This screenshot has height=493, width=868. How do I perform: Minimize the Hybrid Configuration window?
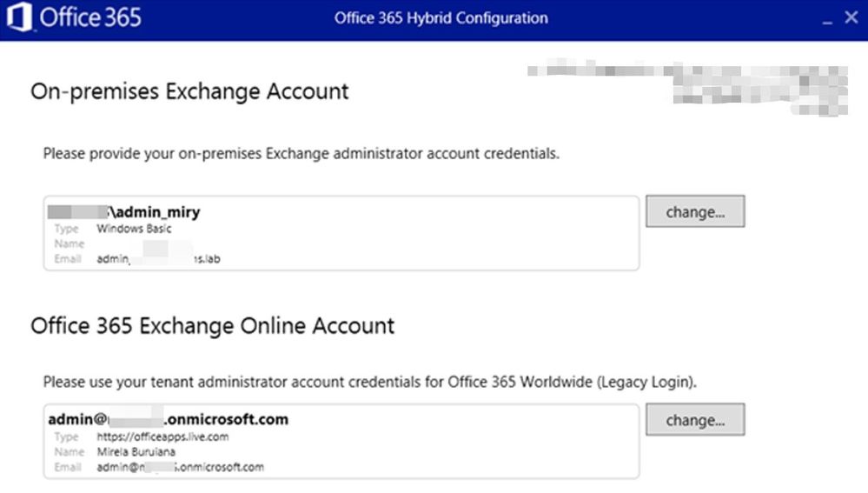pyautogui.click(x=827, y=18)
